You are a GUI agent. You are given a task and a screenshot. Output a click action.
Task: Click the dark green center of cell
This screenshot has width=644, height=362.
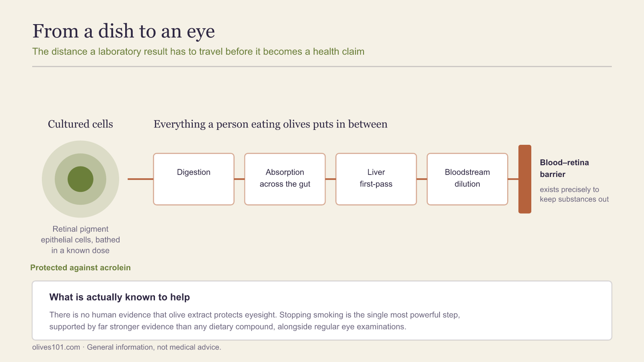point(80,179)
